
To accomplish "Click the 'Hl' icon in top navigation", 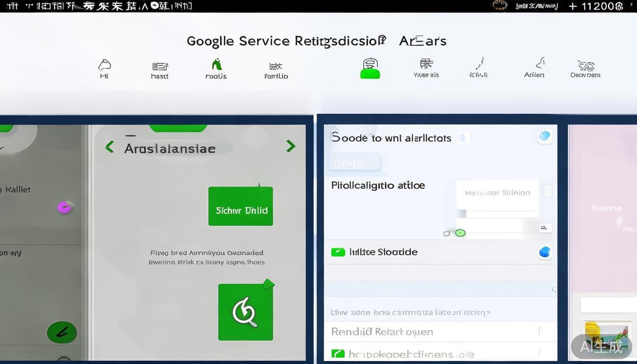I will click(104, 68).
